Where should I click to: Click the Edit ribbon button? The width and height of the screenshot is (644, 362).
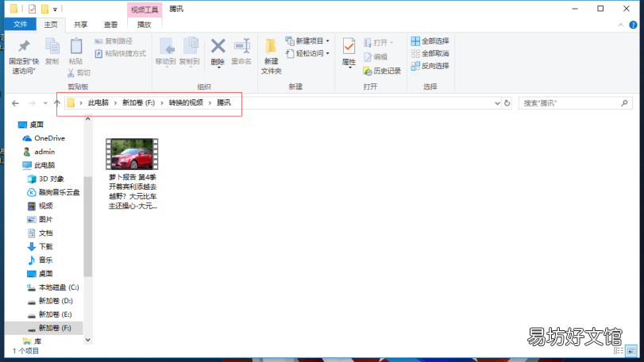[376, 56]
